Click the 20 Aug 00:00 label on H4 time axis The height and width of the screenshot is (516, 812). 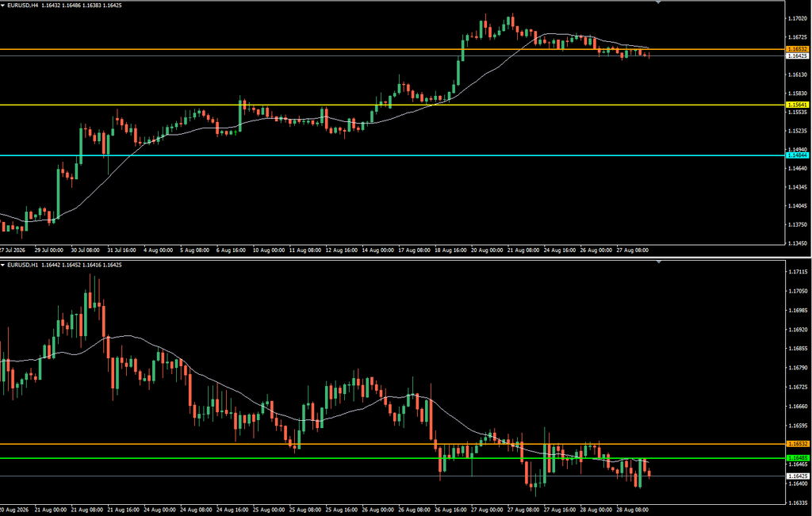click(487, 250)
